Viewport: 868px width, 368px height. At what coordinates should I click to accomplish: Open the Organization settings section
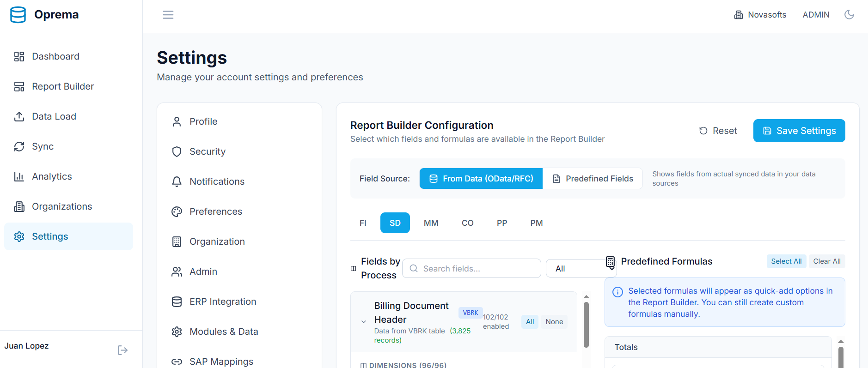[239, 241]
